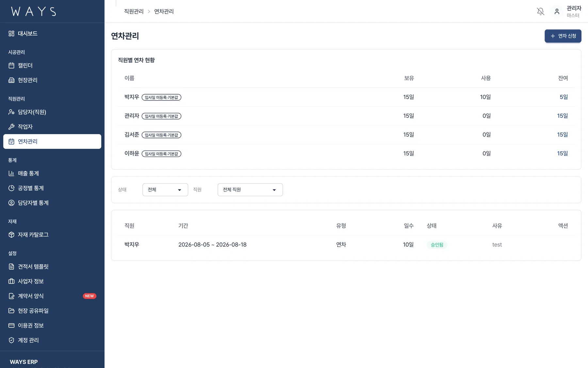The image size is (588, 368).
Task: Click 박지우's used 10일 value
Action: point(485,97)
